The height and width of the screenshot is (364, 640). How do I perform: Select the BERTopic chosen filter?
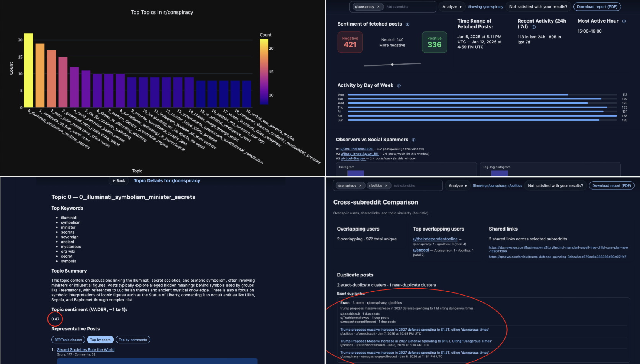68,340
